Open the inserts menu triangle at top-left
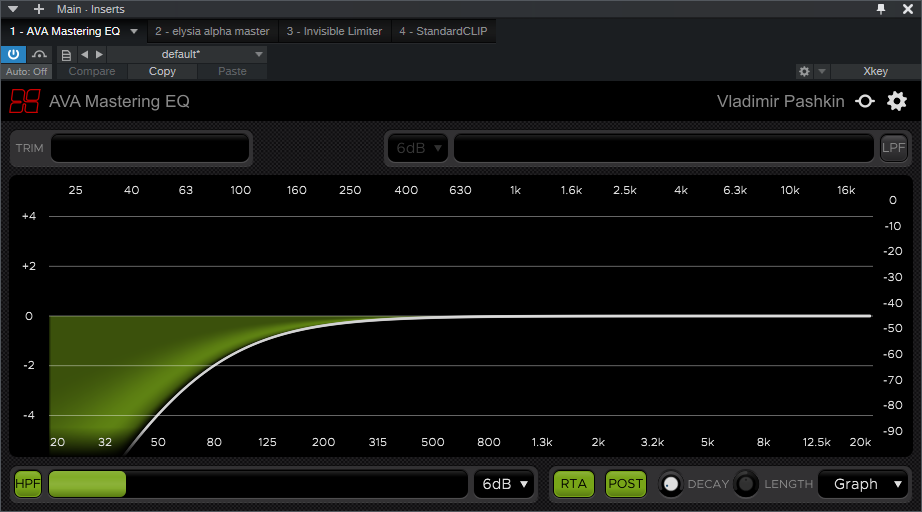This screenshot has height=512, width=922. 12,9
